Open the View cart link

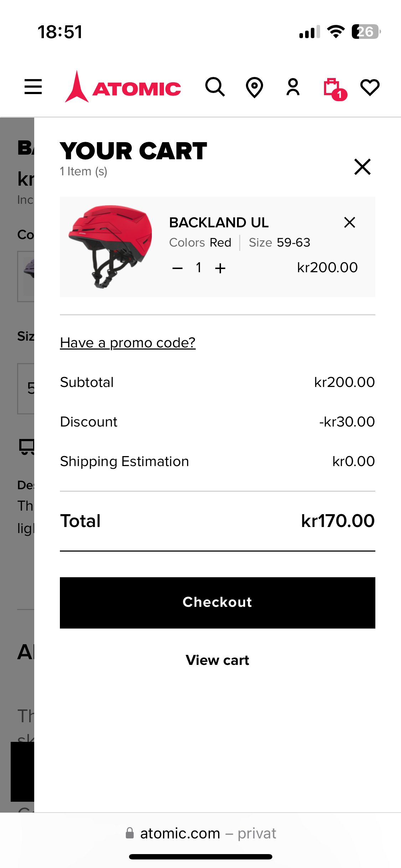(x=217, y=660)
